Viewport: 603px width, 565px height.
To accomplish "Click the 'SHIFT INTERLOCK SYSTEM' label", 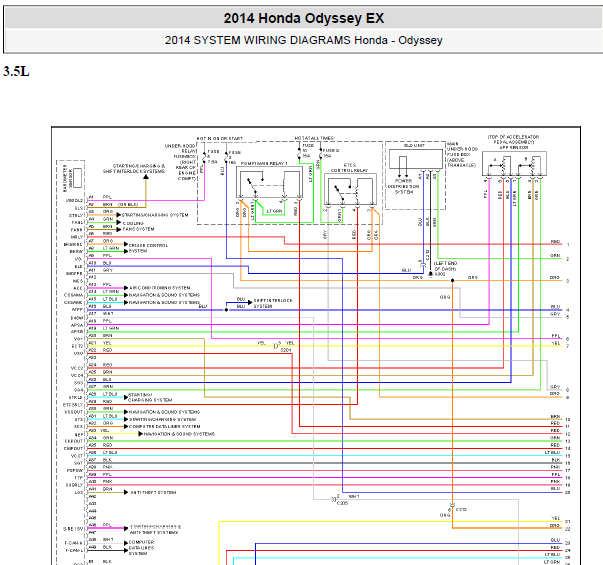I will tap(273, 303).
